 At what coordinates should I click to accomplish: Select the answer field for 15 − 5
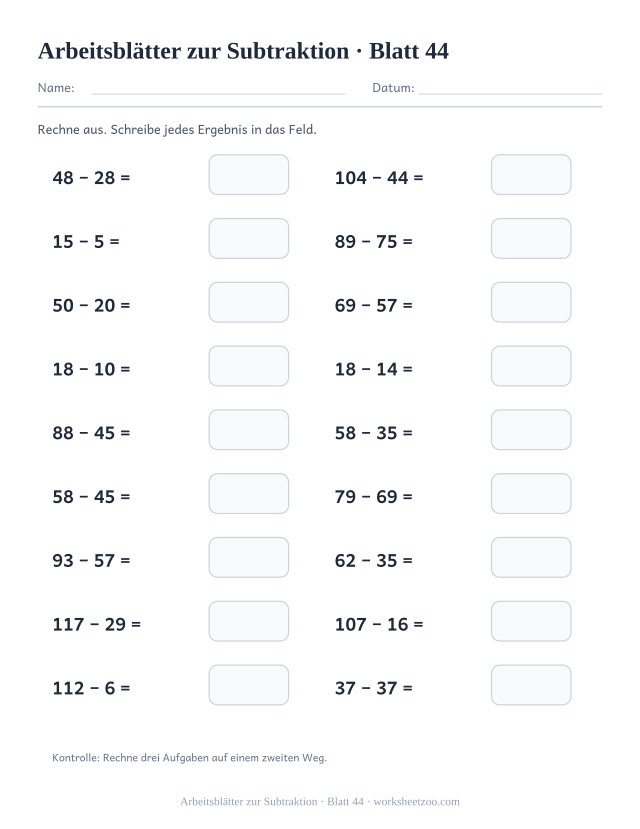click(x=248, y=238)
